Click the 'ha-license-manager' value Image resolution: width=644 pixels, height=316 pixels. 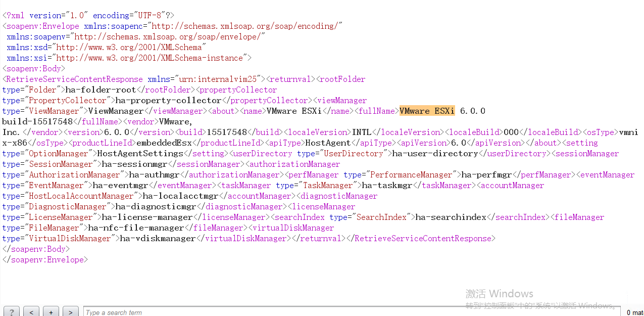tap(147, 217)
